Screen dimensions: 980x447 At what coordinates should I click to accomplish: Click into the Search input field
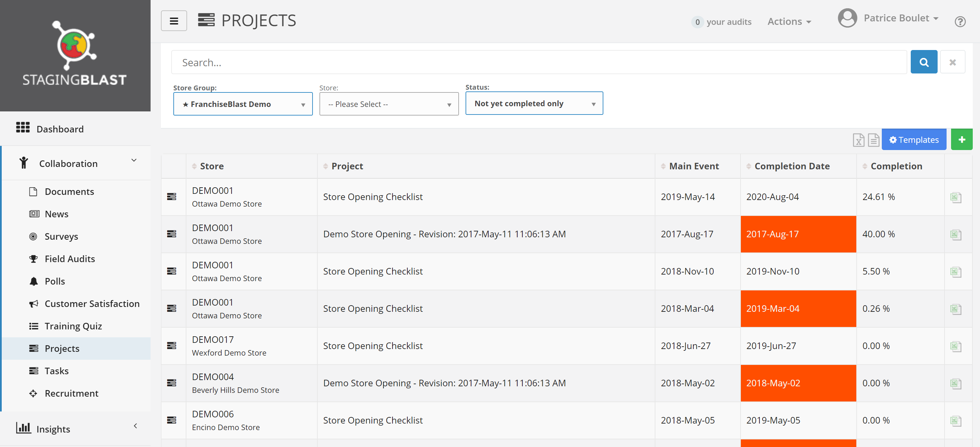click(538, 62)
